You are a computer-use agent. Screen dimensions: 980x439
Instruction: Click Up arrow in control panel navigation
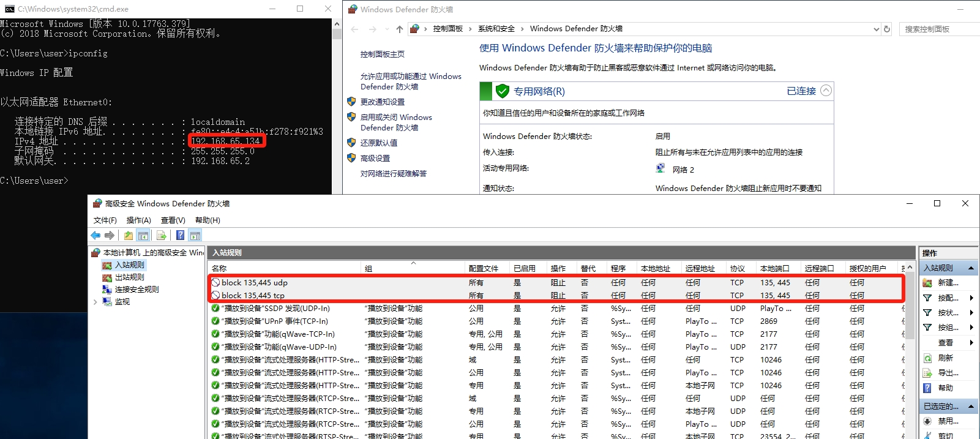click(x=400, y=29)
